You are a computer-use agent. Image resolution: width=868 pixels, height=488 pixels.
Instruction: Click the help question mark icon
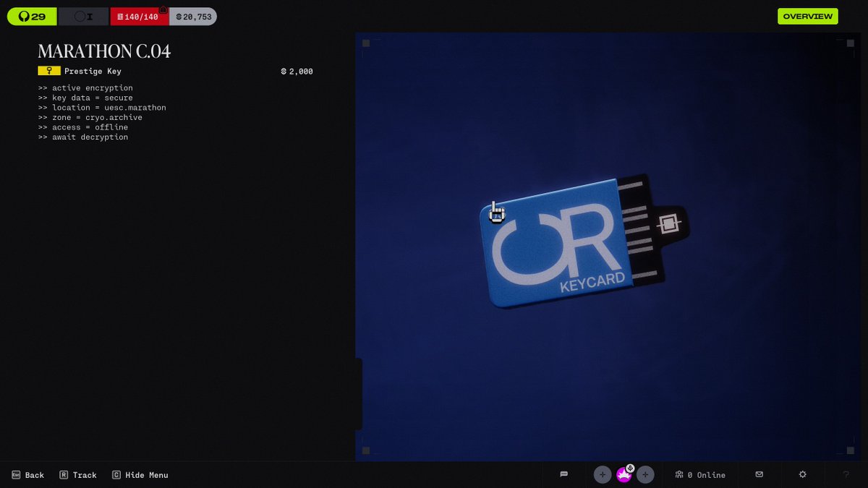(x=846, y=475)
